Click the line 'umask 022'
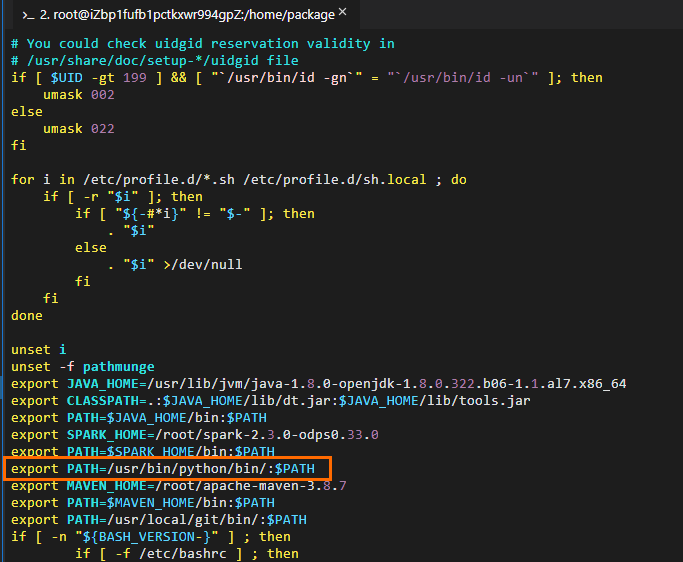 coord(78,129)
